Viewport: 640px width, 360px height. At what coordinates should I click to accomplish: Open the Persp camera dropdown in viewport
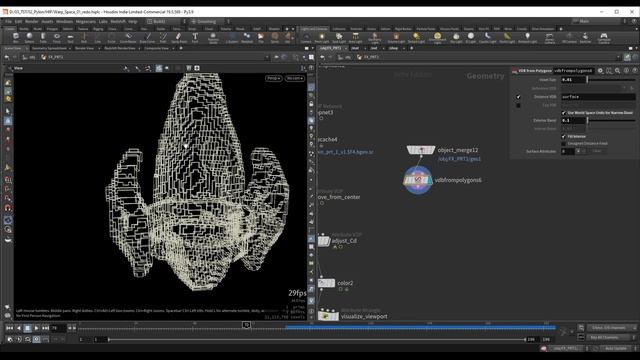(273, 78)
